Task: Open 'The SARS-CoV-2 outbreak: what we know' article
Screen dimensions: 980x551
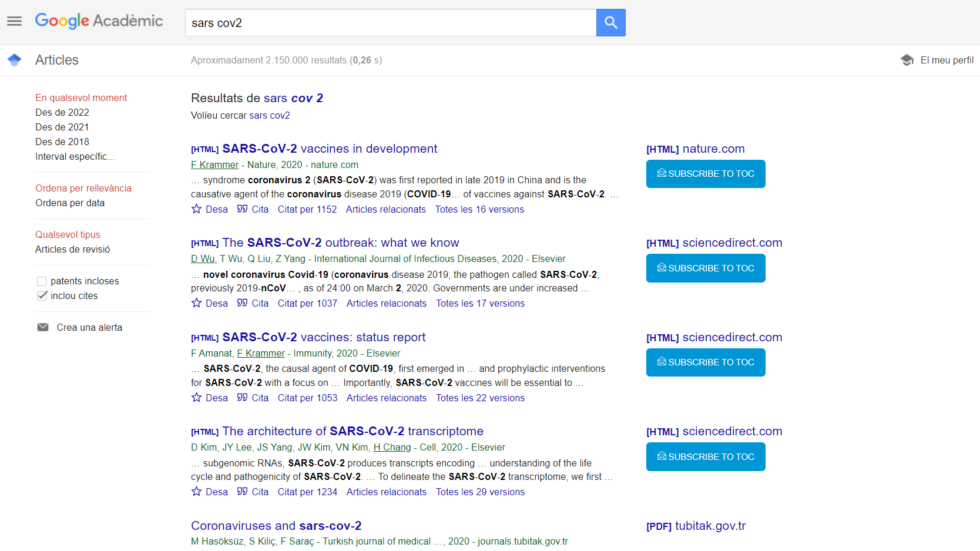Action: coord(340,243)
